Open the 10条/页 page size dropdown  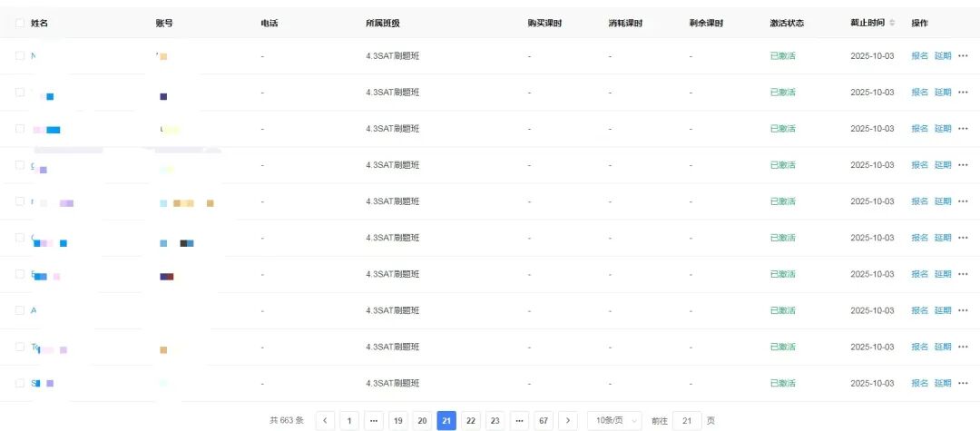(614, 420)
